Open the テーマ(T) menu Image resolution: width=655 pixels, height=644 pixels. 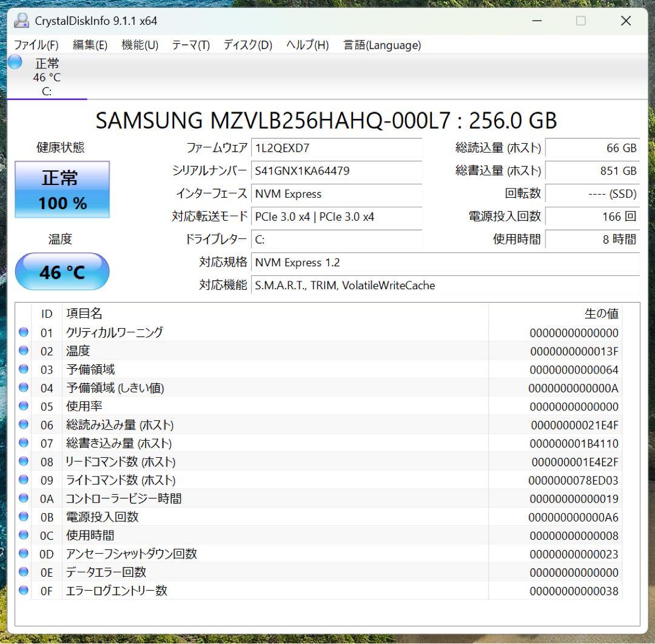pos(190,45)
